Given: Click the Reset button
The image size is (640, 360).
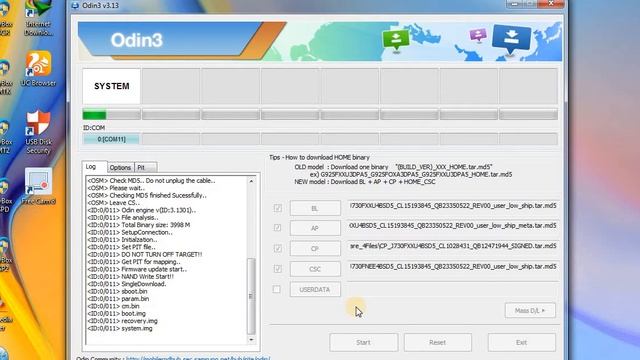Looking at the screenshot, I should [438, 342].
